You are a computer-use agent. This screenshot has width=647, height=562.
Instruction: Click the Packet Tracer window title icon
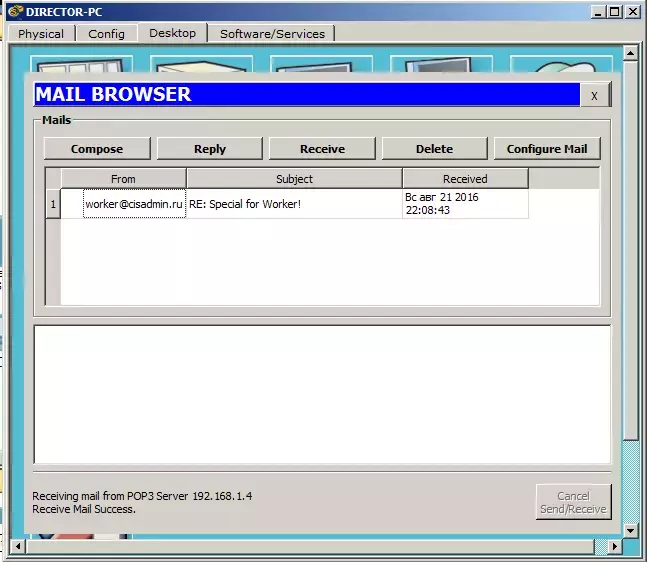click(x=15, y=11)
